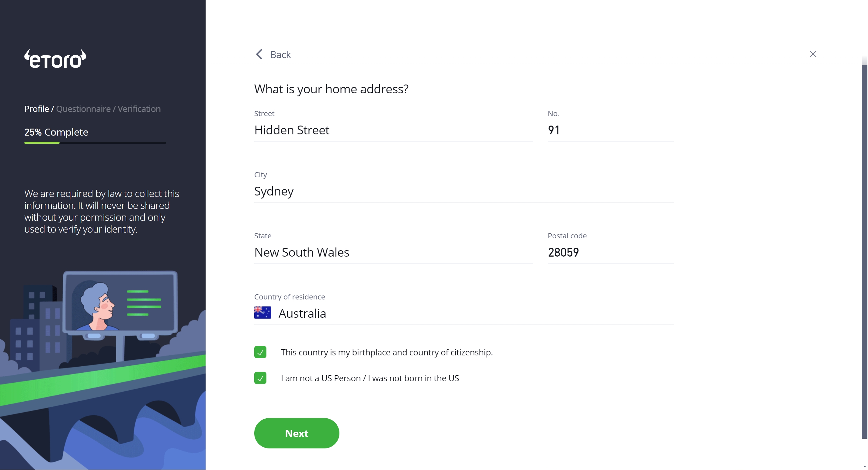Click the Postal code input field
This screenshot has height=470, width=868.
(x=610, y=252)
